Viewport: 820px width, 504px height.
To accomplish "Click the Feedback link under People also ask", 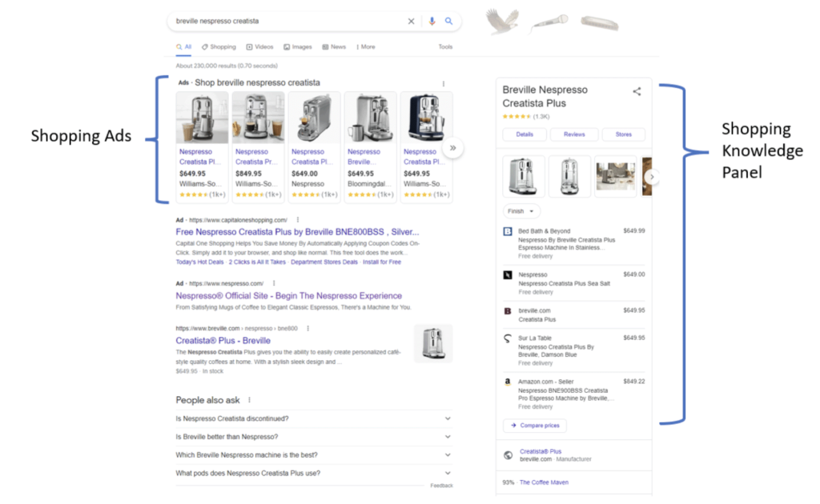I will [441, 486].
